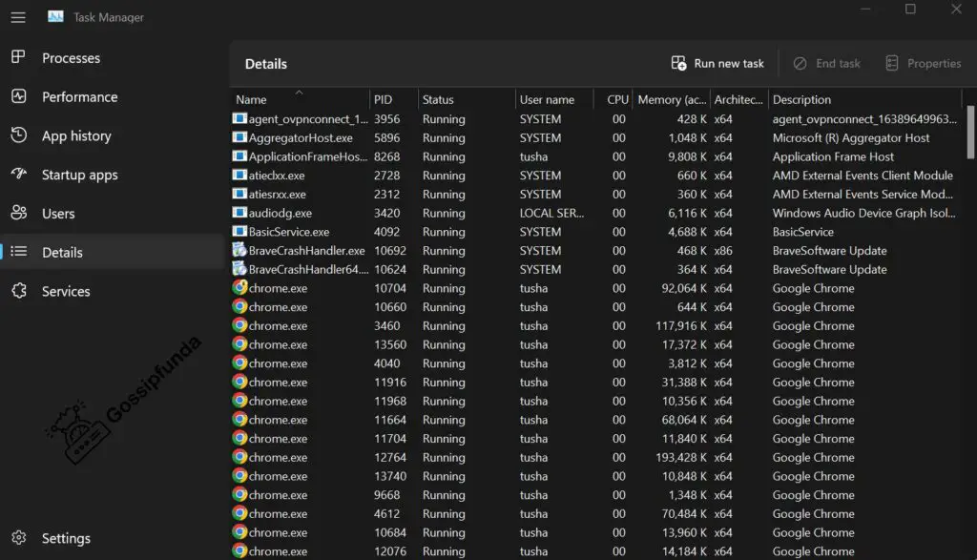
Task: Click the BraveCrashHandler64 process icon
Action: tap(239, 269)
